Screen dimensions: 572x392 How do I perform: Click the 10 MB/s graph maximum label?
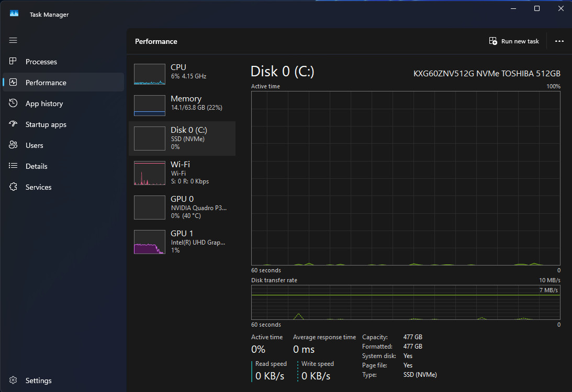(549, 280)
